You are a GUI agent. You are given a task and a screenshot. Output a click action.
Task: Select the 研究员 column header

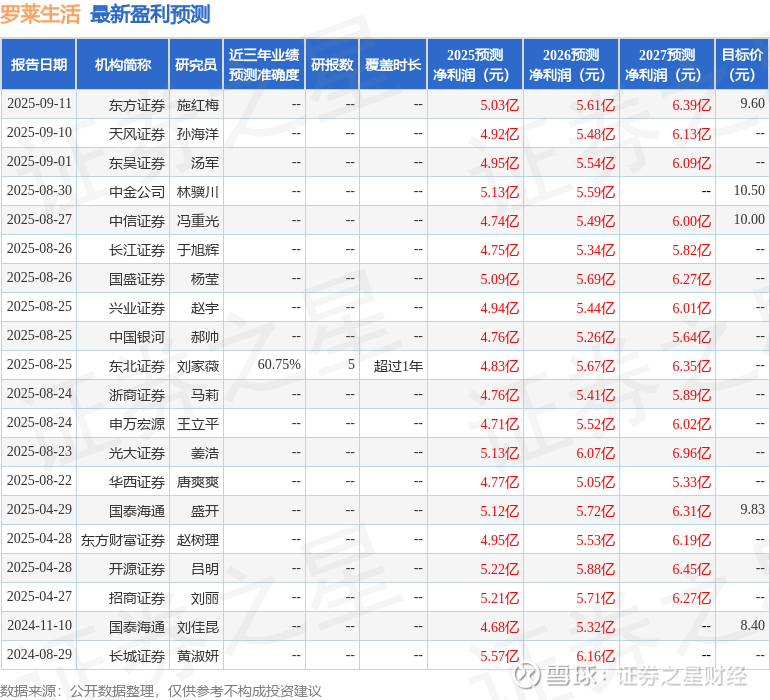click(x=196, y=64)
